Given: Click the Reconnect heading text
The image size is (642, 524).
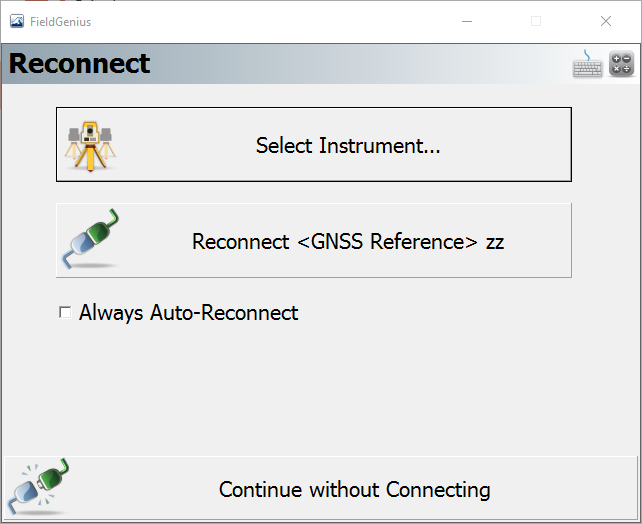Looking at the screenshot, I should click(x=79, y=64).
